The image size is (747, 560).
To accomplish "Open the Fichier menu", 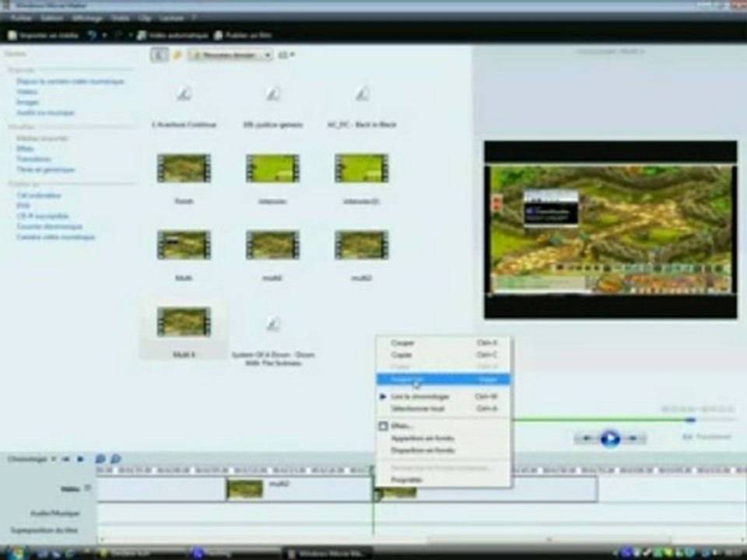I will tap(21, 18).
